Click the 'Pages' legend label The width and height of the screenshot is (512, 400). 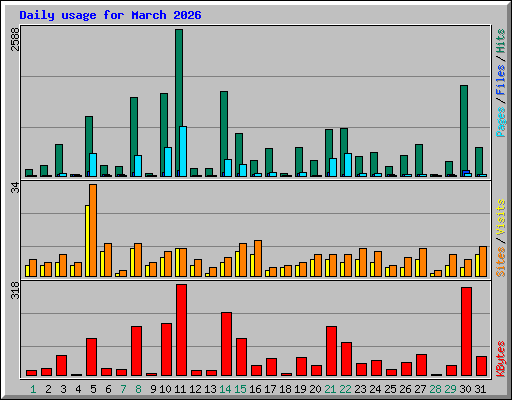pyautogui.click(x=500, y=122)
